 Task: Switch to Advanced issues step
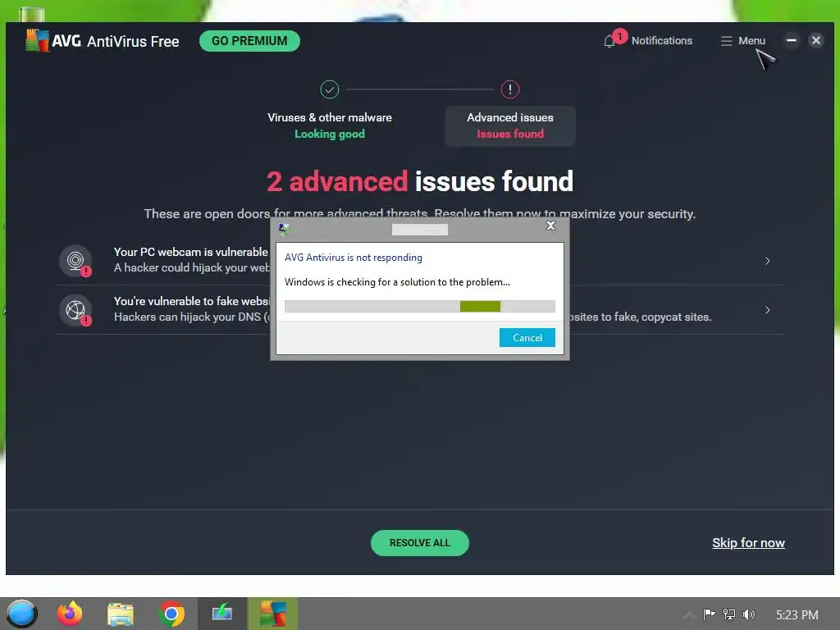click(x=510, y=126)
